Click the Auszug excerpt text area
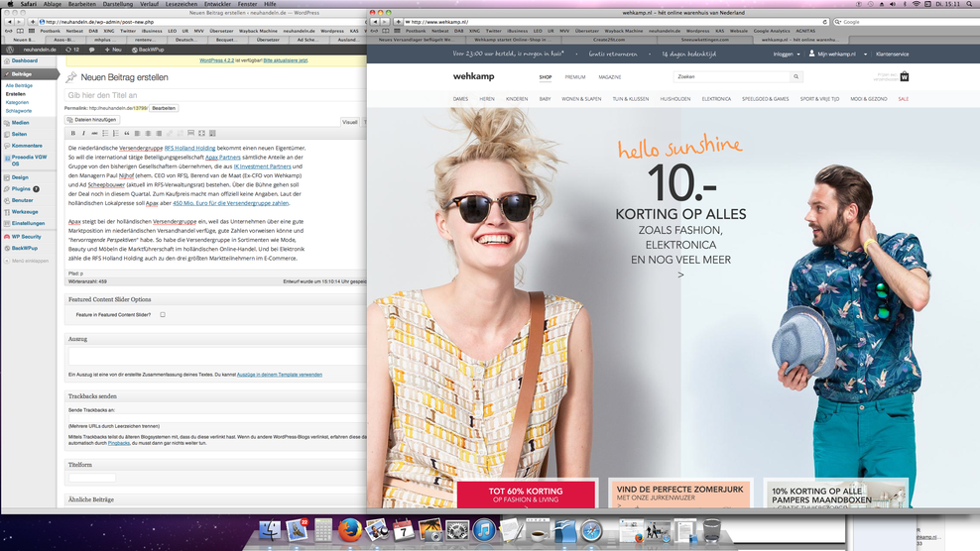Screen dimensions: 980x551 (x=217, y=357)
